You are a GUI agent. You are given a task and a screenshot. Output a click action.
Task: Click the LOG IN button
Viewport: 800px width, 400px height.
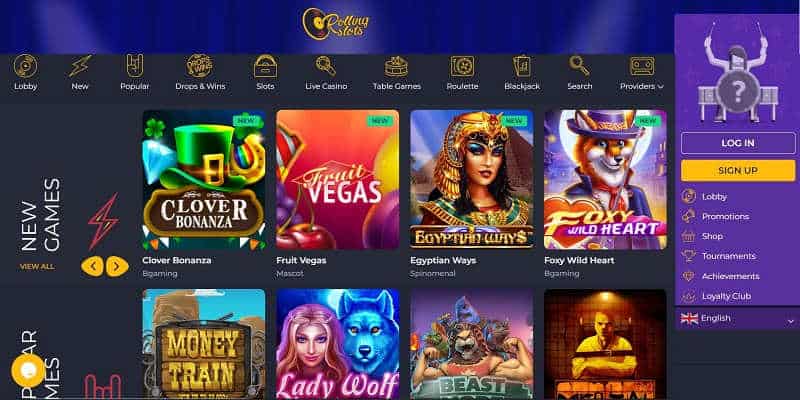pos(738,143)
